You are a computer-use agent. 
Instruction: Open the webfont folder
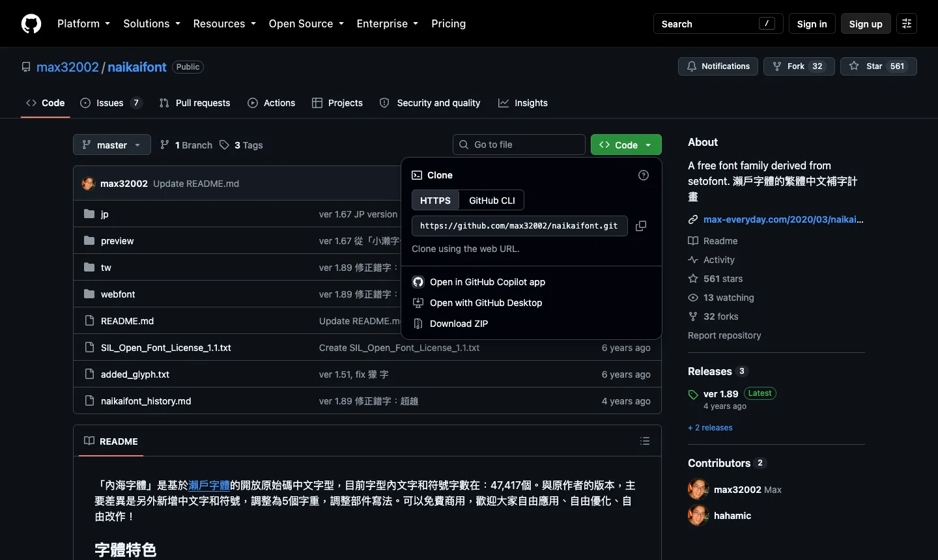pyautogui.click(x=118, y=294)
